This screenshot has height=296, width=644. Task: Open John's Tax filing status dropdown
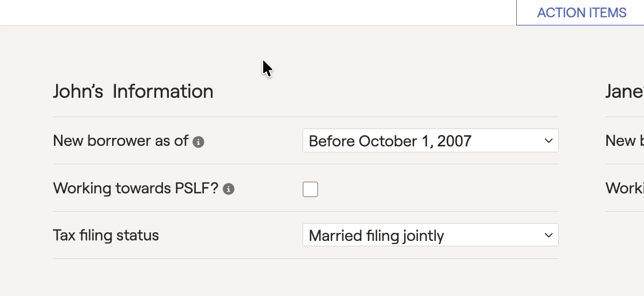[430, 235]
